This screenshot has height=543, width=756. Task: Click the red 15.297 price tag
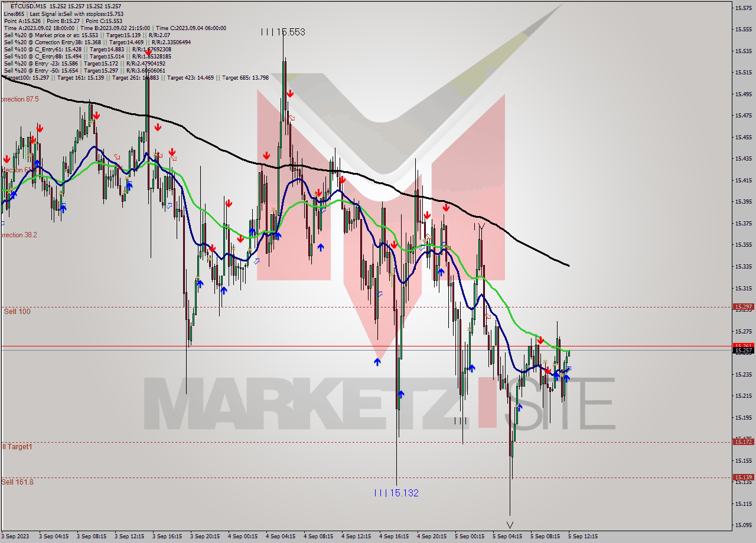pos(743,307)
